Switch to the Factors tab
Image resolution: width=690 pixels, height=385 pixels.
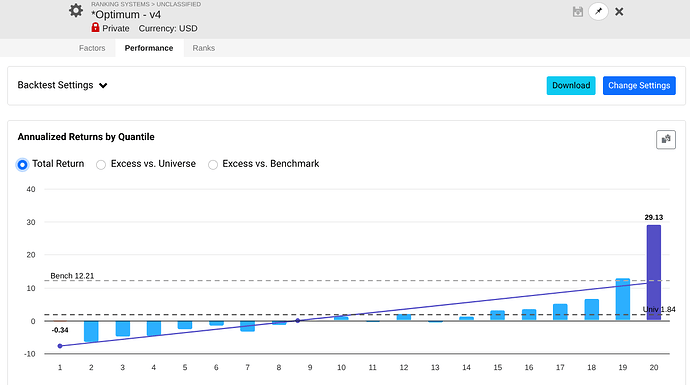click(92, 48)
